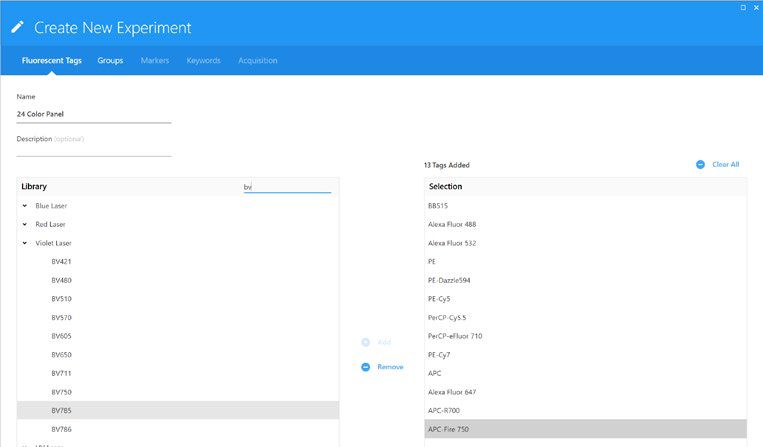
Task: Collapse the Violet Laser group
Action: (24, 243)
